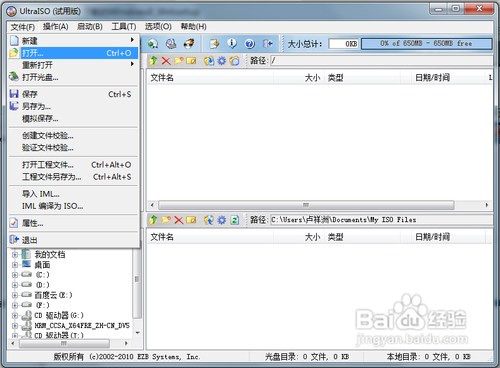Image resolution: width=500 pixels, height=368 pixels.
Task: Click the add files icon in image pane toolbar
Action: [209, 61]
